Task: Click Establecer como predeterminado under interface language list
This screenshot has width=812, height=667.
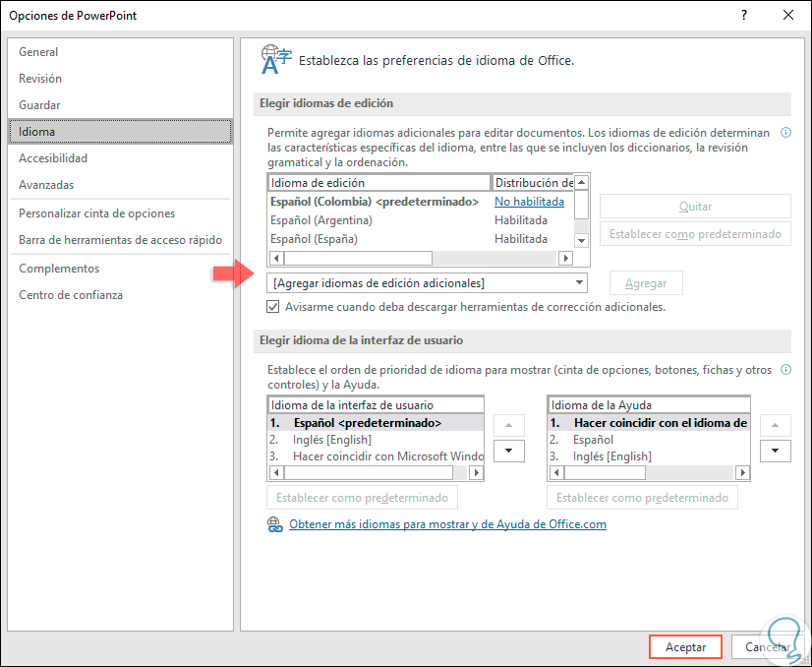Action: 362,498
